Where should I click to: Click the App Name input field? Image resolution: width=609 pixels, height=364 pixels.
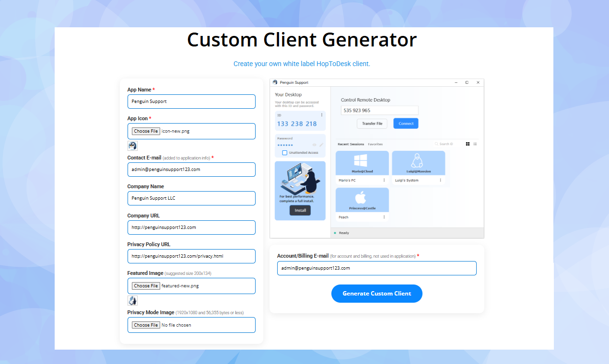tap(191, 102)
